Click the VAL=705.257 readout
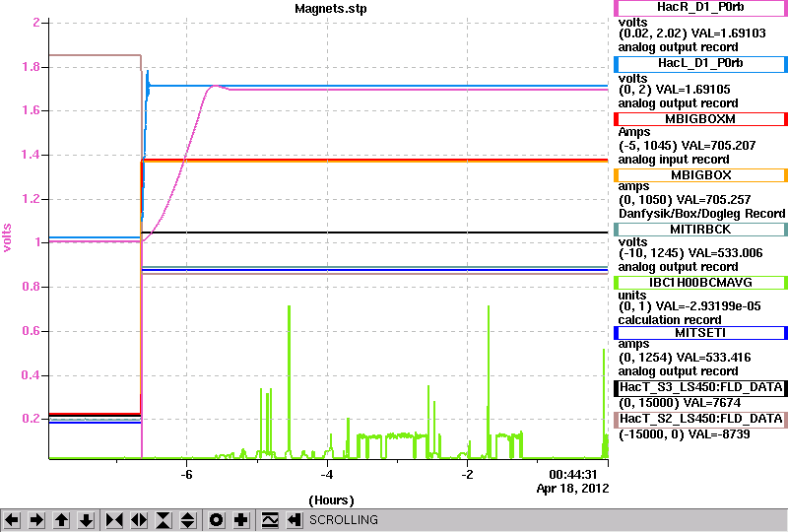Screen dimensions: 788x532 (x=713, y=200)
